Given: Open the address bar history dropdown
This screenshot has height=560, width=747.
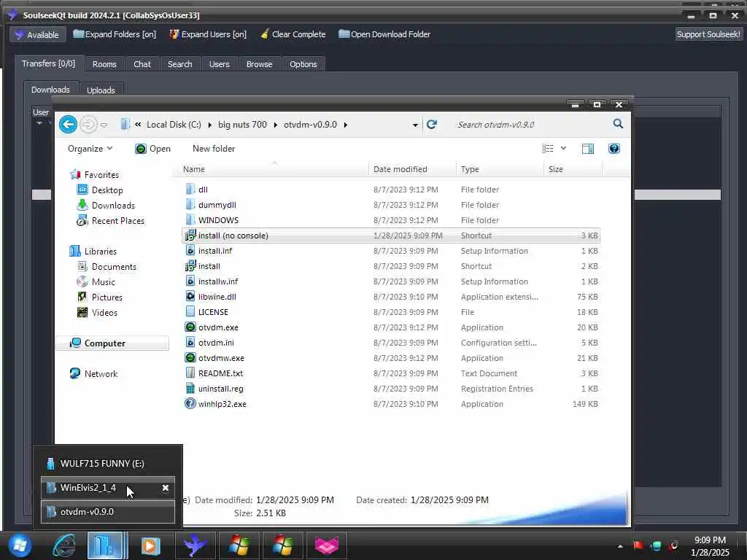Looking at the screenshot, I should pyautogui.click(x=415, y=125).
